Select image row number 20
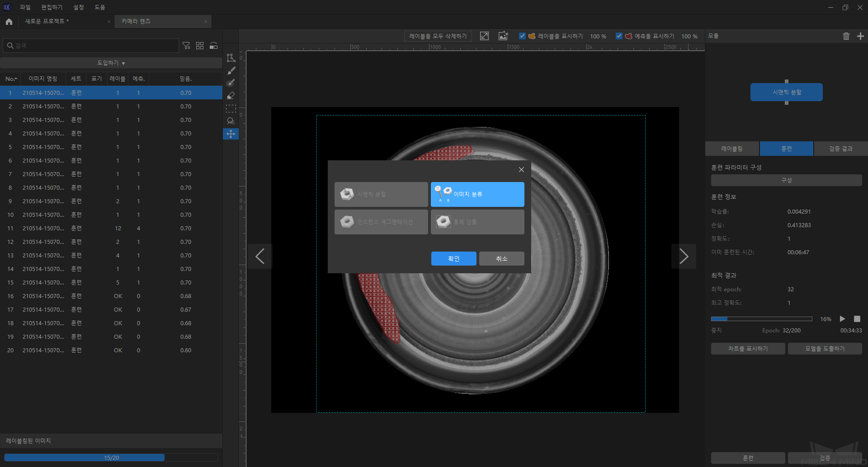Image resolution: width=868 pixels, height=467 pixels. [x=111, y=350]
